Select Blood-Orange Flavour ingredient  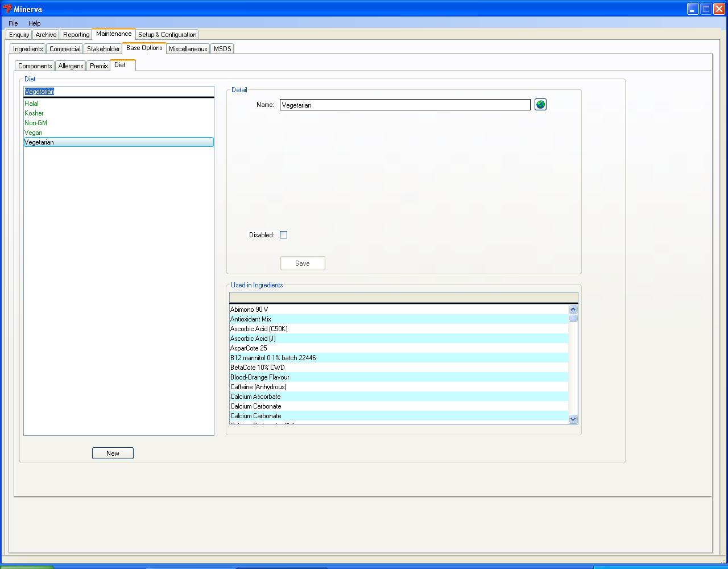coord(399,377)
